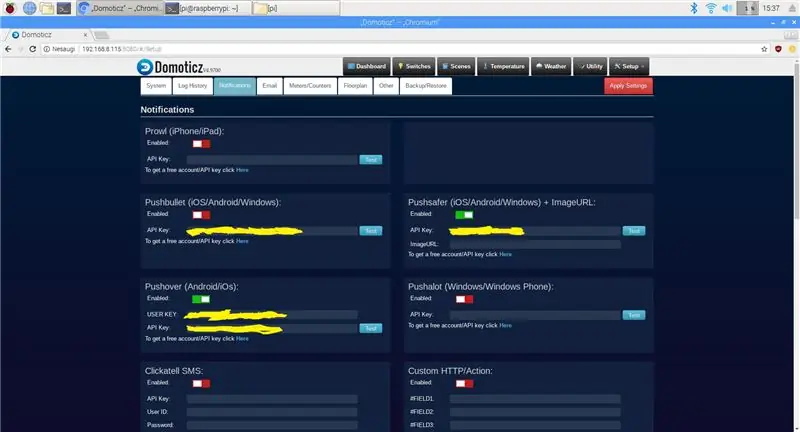Open the Dashboard page

(x=367, y=66)
